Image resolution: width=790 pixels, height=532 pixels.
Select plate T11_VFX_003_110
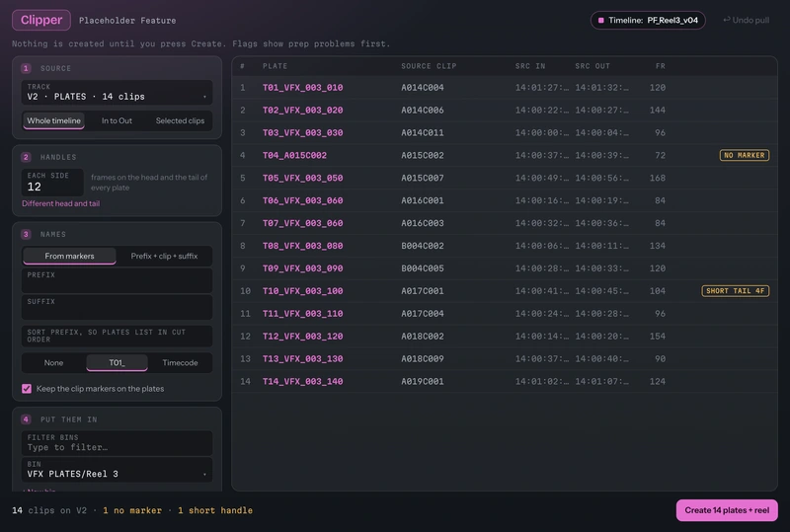(302, 313)
